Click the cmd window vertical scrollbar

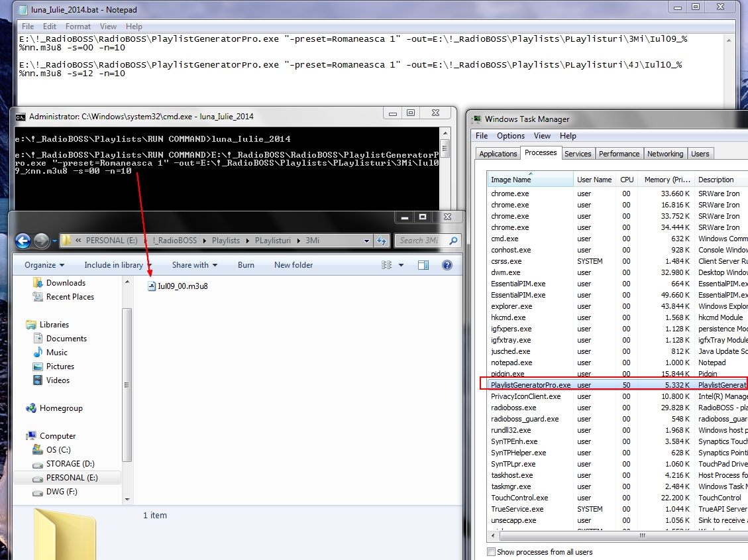coord(445,170)
